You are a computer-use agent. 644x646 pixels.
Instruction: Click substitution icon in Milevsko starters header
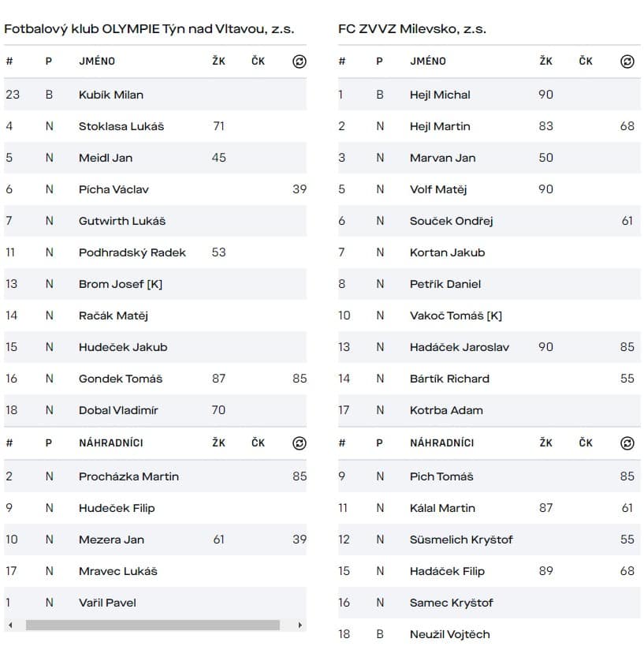pyautogui.click(x=627, y=61)
